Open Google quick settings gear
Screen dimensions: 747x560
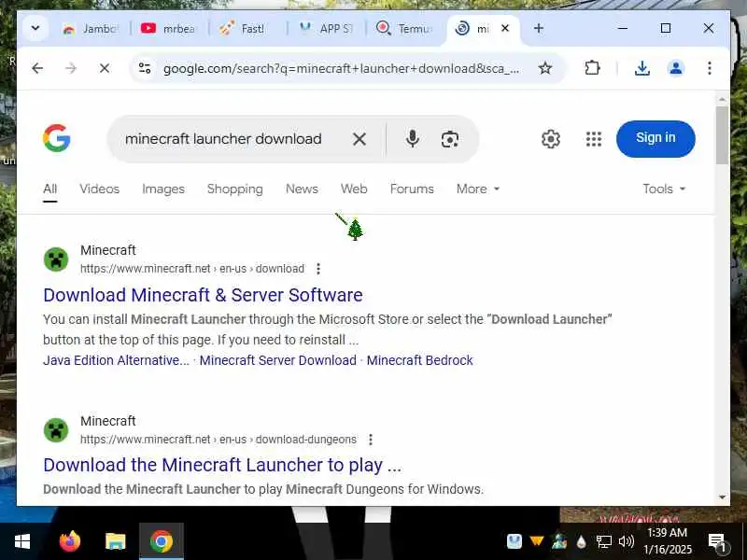551,139
